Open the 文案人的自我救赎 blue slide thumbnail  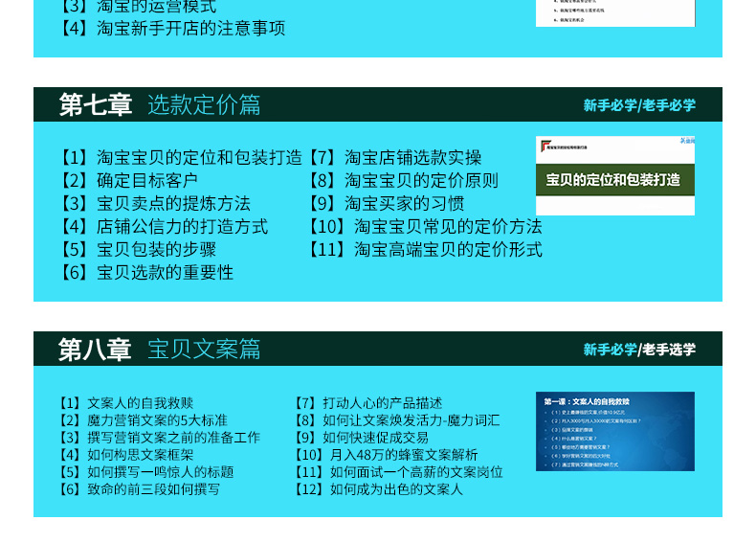615,432
